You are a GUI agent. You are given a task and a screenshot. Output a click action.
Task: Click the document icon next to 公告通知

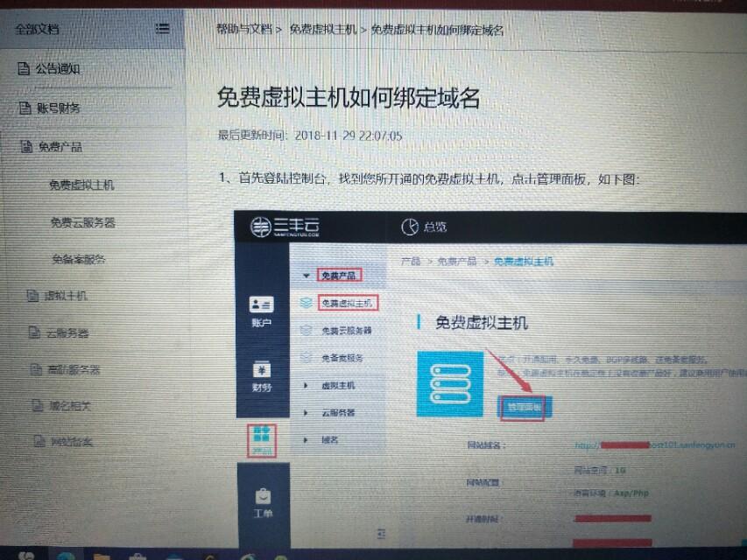click(24, 68)
